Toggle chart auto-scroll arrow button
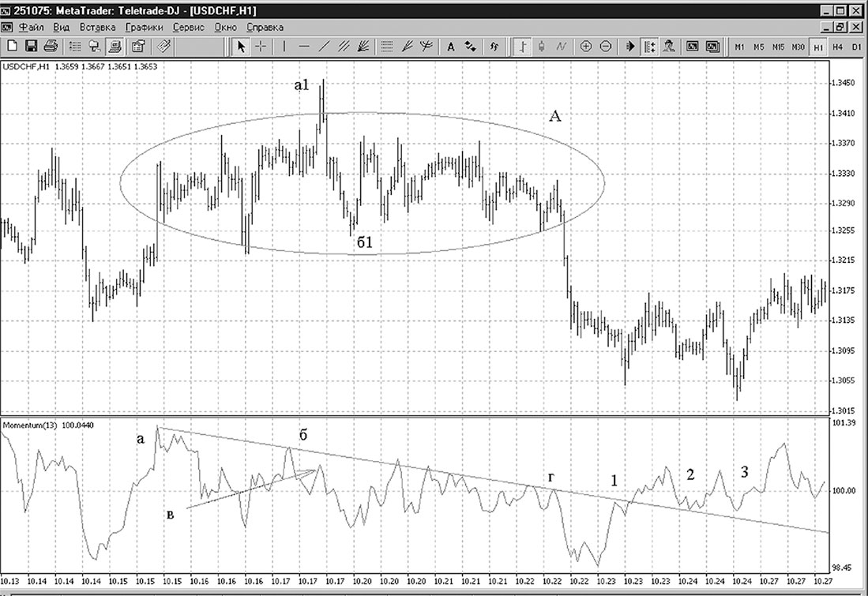The image size is (868, 596). tap(630, 47)
